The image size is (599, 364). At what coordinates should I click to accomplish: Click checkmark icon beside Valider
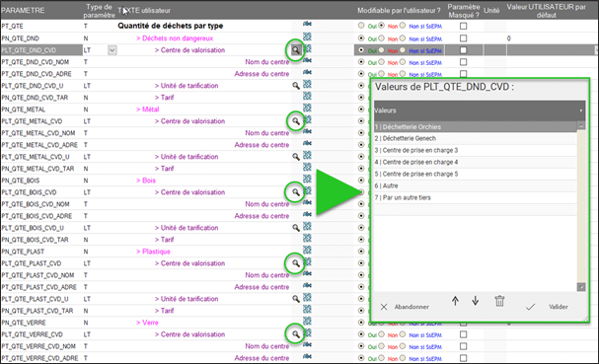530,307
